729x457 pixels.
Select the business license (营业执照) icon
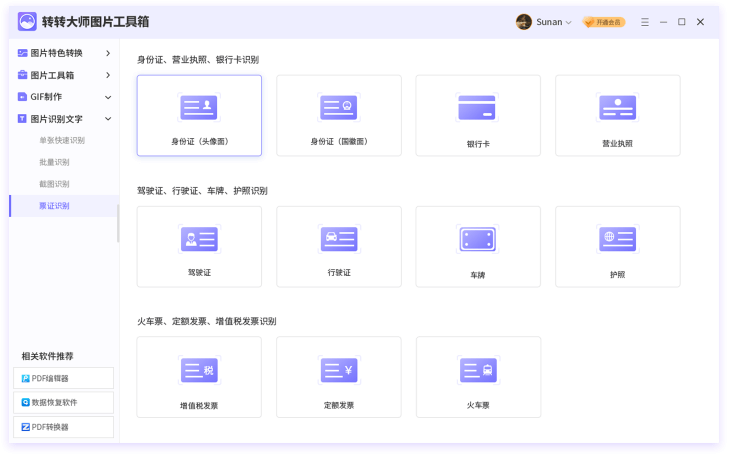[617, 108]
